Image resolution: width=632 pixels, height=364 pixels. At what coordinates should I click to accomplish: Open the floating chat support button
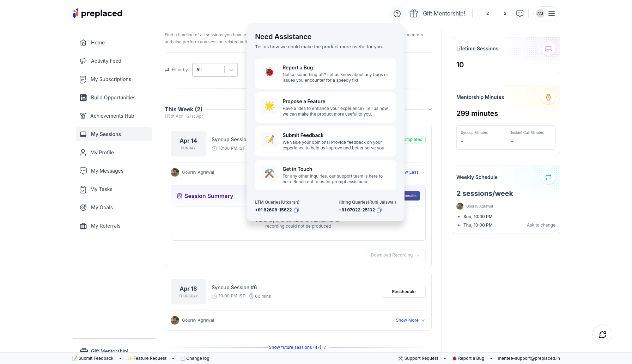[x=602, y=334]
